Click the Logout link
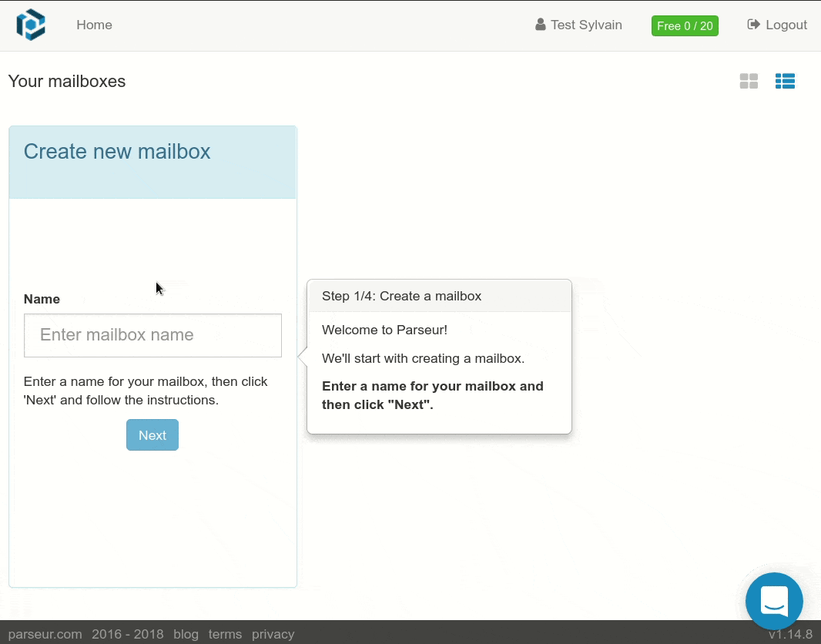821x644 pixels. pyautogui.click(x=777, y=25)
